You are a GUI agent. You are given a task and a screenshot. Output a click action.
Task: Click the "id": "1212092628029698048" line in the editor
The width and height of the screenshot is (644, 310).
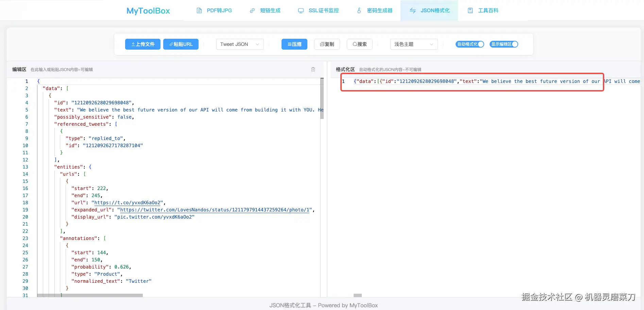click(94, 103)
